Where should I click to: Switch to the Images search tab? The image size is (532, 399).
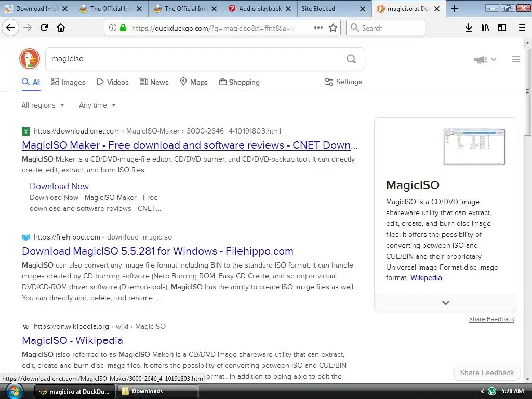[68, 82]
